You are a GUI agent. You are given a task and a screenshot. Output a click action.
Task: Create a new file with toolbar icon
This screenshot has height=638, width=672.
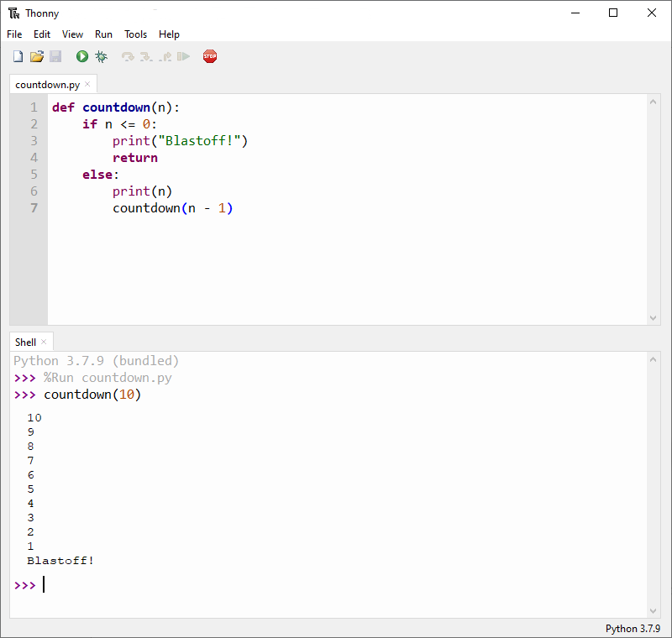point(18,56)
